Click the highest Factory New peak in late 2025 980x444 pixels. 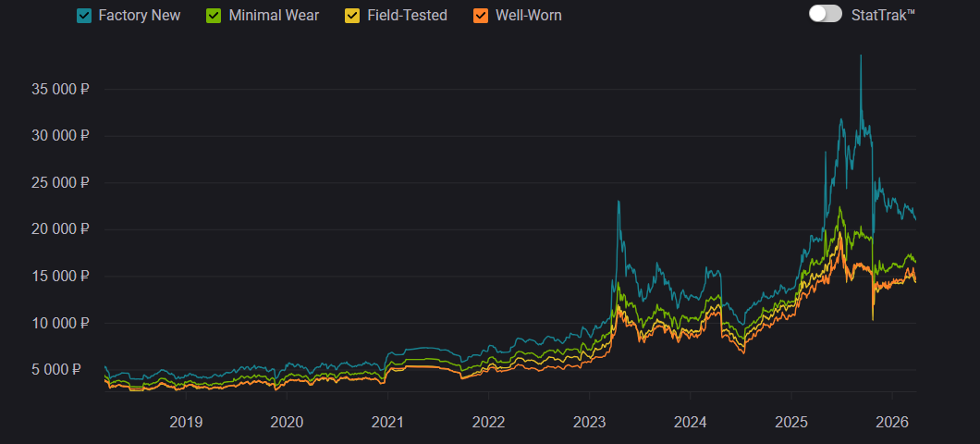pos(861,57)
